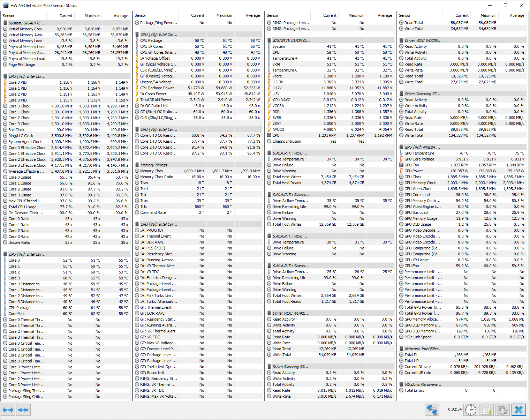
Task: Select the Drive: WDC WD20E group header
Action: point(462,40)
